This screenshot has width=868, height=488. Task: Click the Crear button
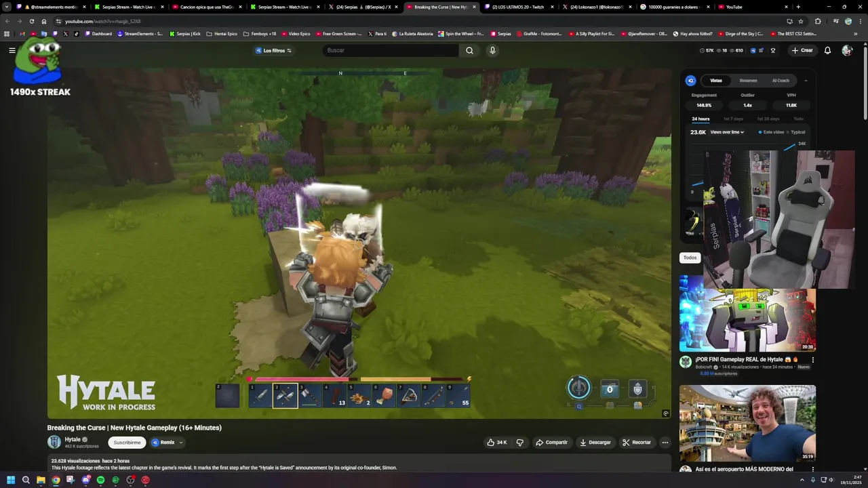802,50
